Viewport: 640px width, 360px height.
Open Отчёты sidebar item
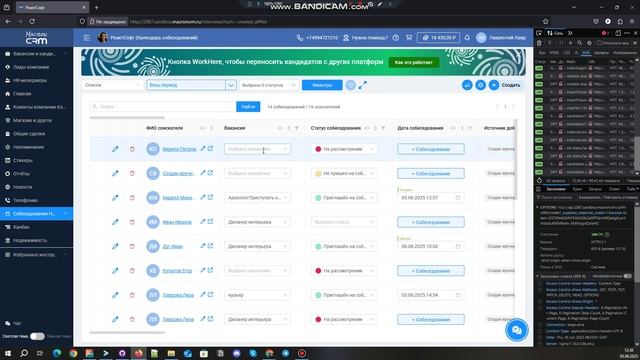coord(36,174)
